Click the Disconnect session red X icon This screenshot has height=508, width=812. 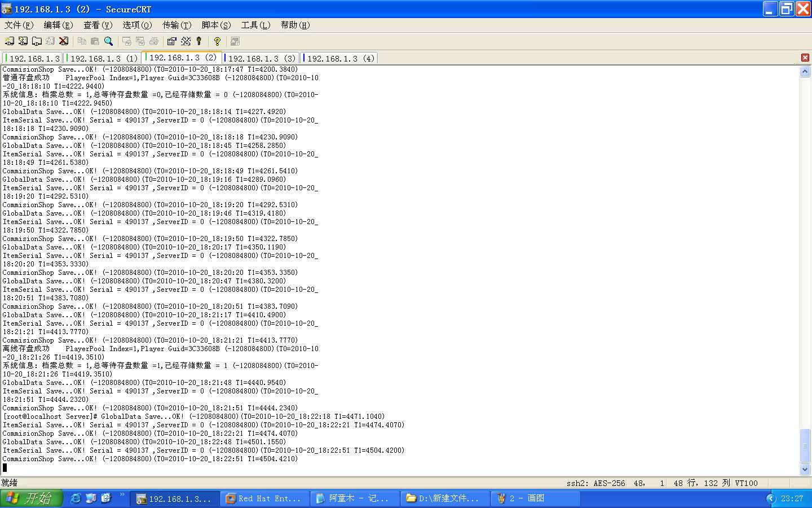click(x=64, y=41)
